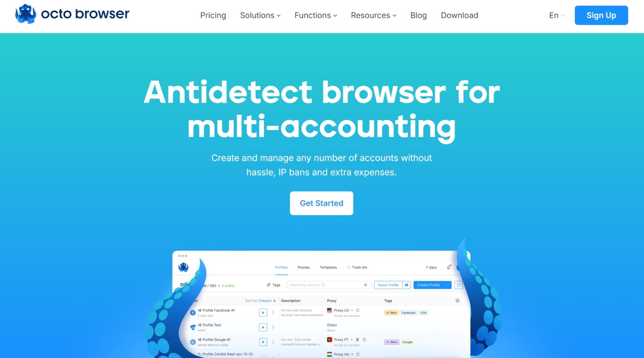Click the Quick Profile button icon

(406, 285)
